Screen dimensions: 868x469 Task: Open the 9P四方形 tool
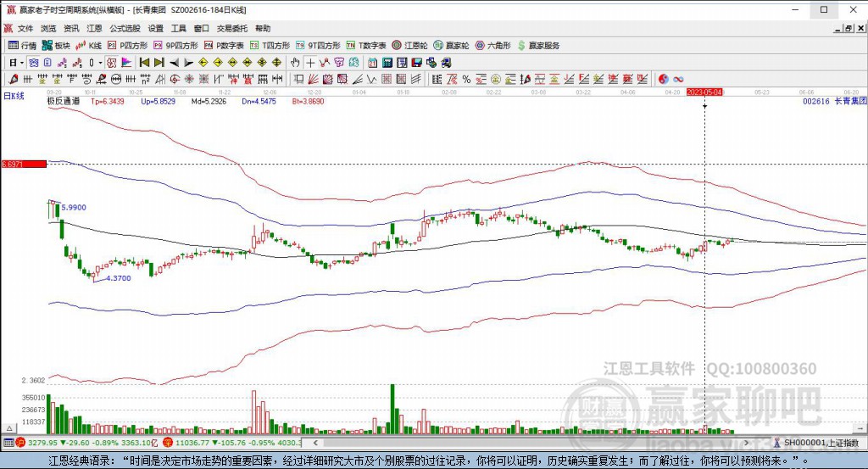pyautogui.click(x=175, y=46)
